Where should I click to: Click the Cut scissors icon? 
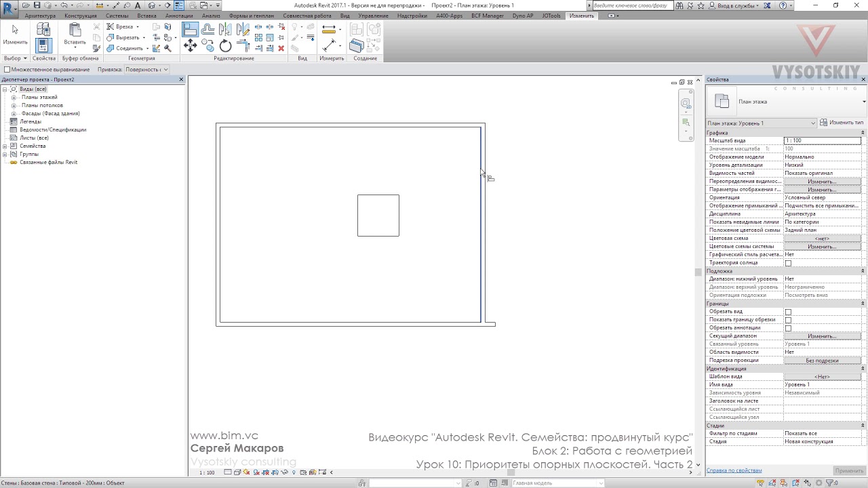point(97,27)
